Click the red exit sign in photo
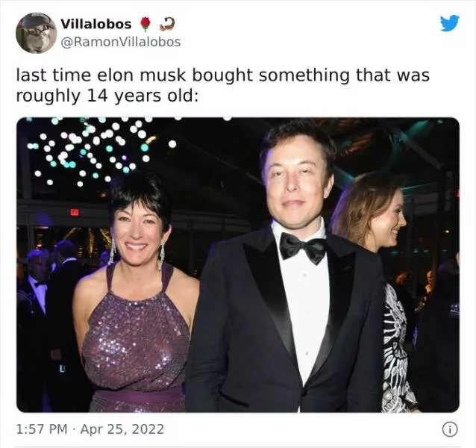 75,212
